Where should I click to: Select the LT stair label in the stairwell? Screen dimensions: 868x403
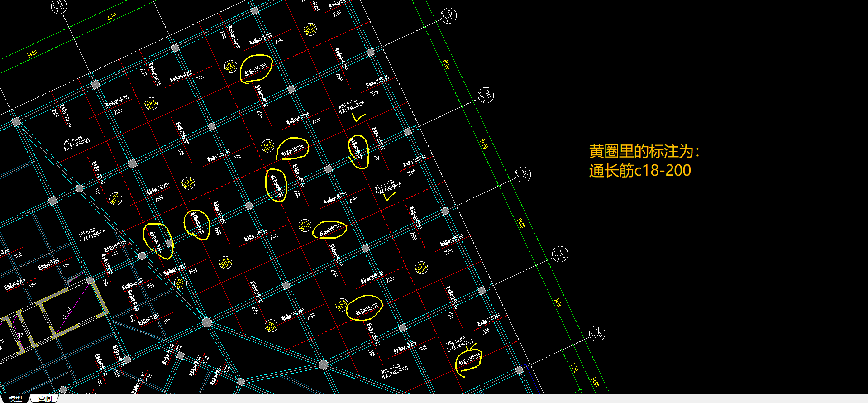tap(67, 313)
